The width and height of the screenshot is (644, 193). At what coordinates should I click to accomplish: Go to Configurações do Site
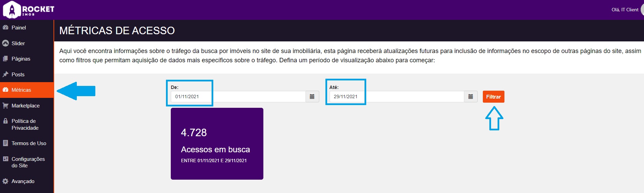(28, 162)
